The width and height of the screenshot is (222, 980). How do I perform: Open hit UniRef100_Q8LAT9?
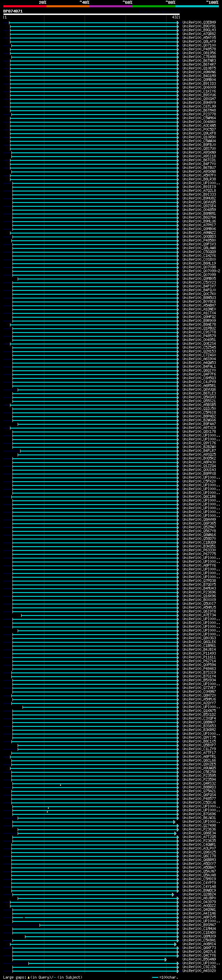click(199, 41)
